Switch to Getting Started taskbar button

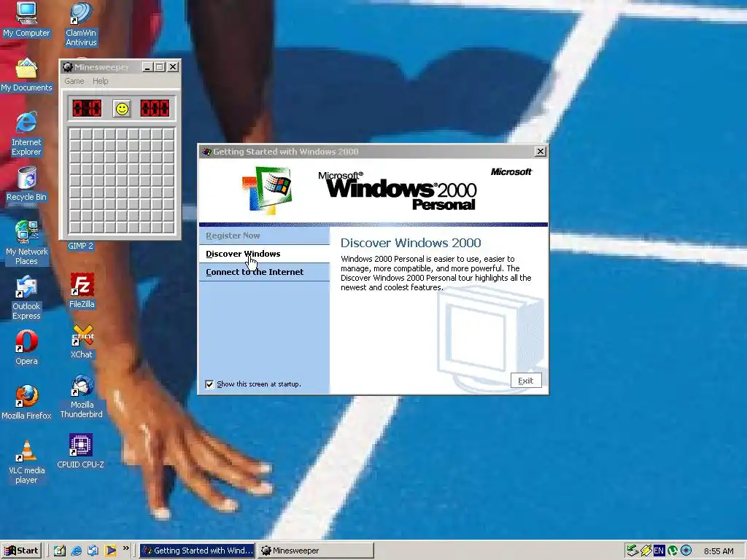197,551
